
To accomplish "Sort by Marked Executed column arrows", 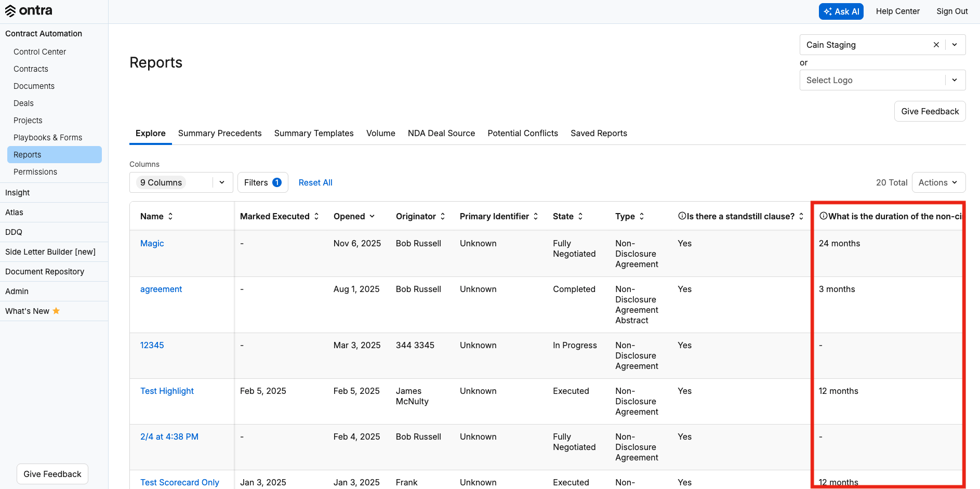I will pyautogui.click(x=316, y=216).
